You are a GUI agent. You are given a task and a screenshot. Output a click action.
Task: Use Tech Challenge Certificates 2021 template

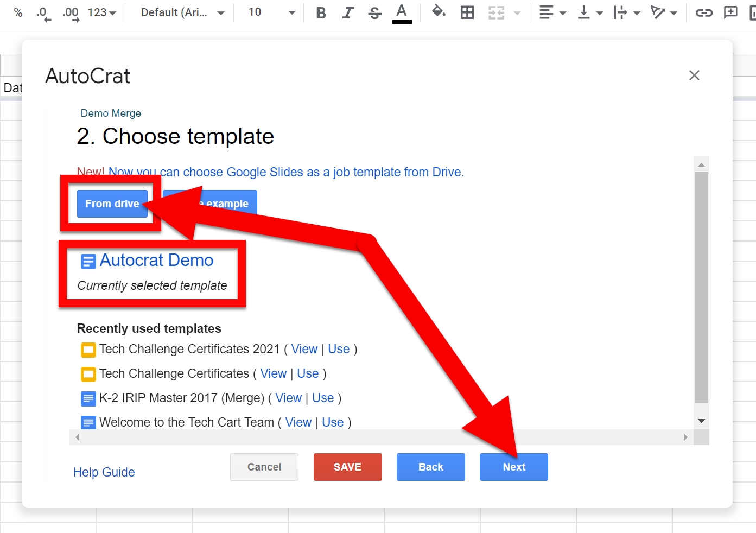(339, 349)
